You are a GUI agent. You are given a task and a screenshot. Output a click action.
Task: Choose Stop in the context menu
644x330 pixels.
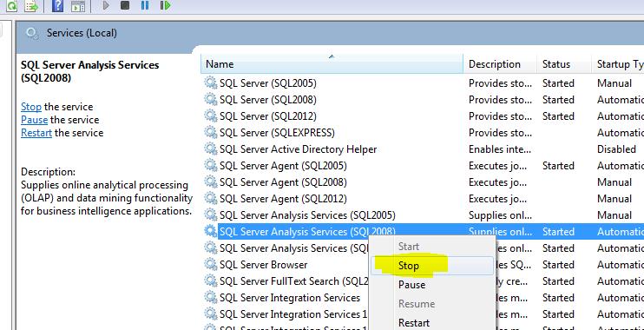click(x=432, y=266)
